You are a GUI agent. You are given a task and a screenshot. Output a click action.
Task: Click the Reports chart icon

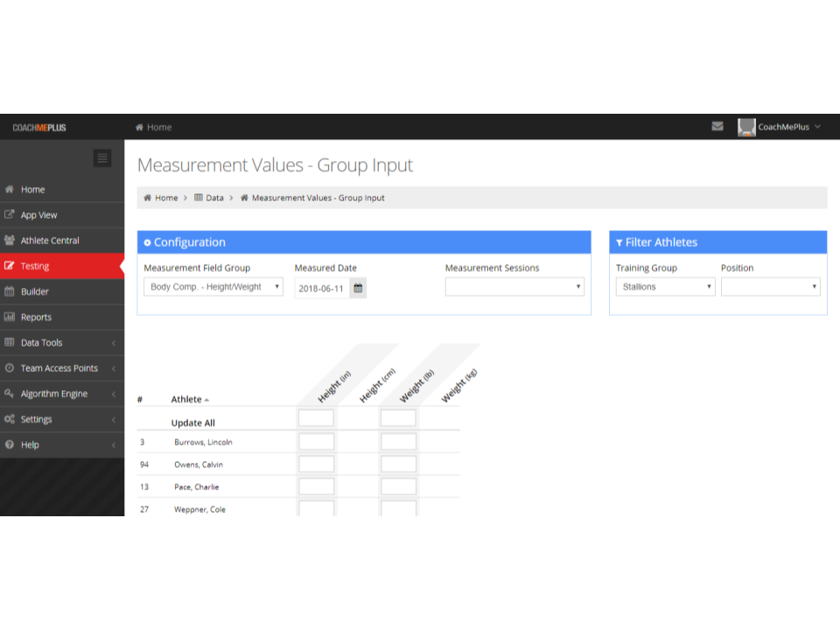[9, 317]
